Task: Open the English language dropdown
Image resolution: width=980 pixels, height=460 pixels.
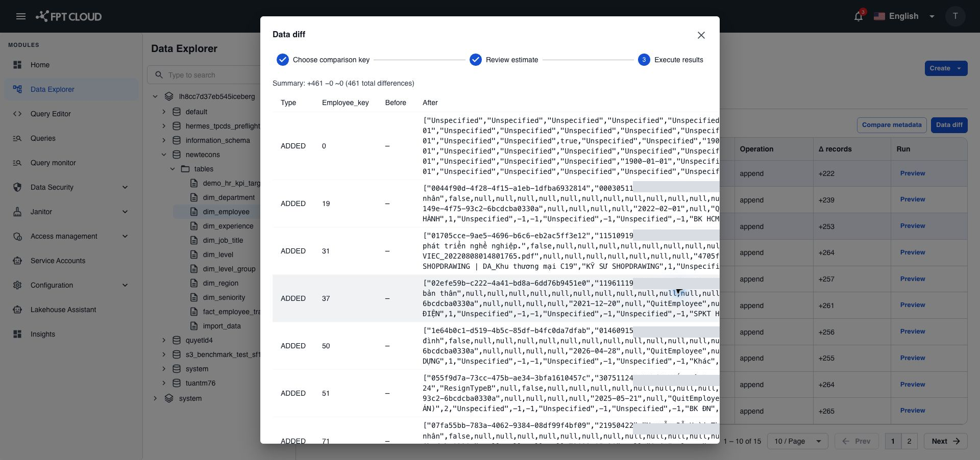Action: click(x=904, y=16)
